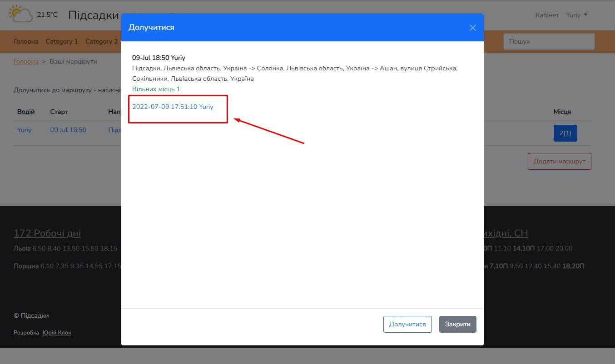
Task: Click the Додати маршрут button
Action: 559,161
